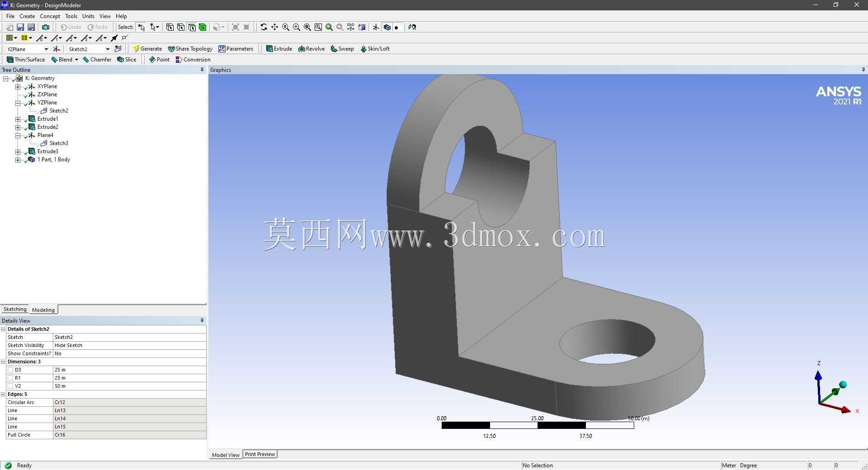The width and height of the screenshot is (868, 470).
Task: Click the Sweep tool
Action: [342, 49]
